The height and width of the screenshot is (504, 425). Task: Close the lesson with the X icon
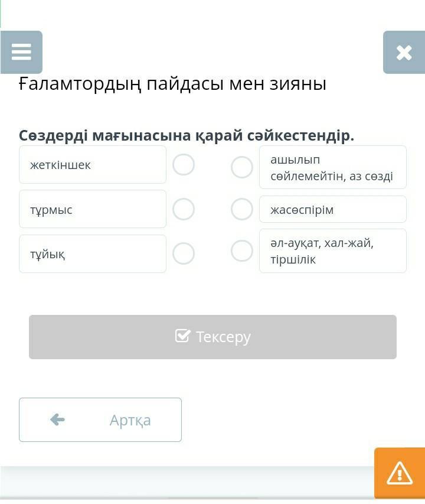pos(404,53)
